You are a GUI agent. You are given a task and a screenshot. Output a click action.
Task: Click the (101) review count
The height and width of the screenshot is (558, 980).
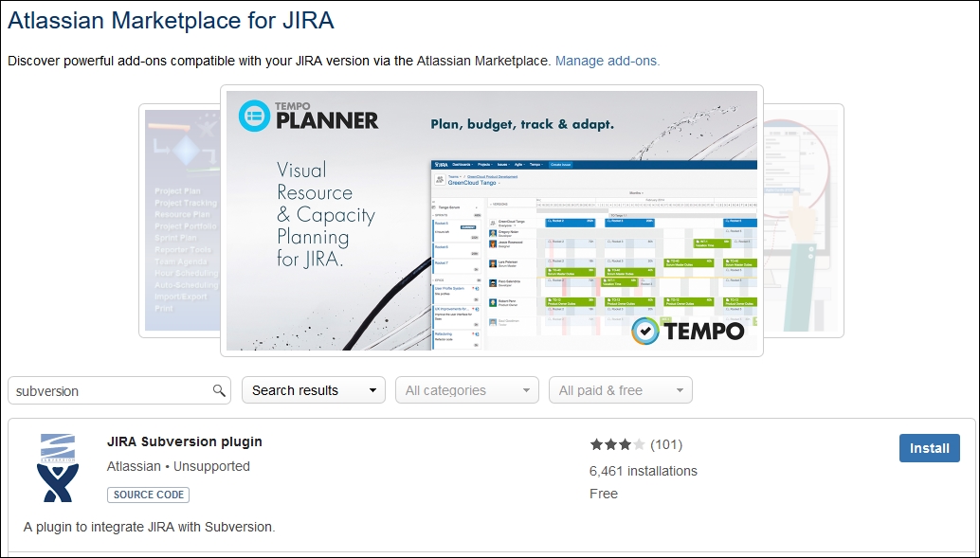[666, 444]
